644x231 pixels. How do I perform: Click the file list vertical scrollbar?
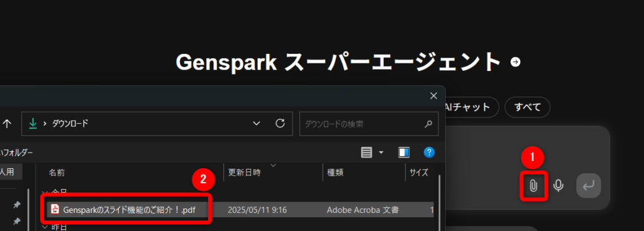tap(440, 203)
